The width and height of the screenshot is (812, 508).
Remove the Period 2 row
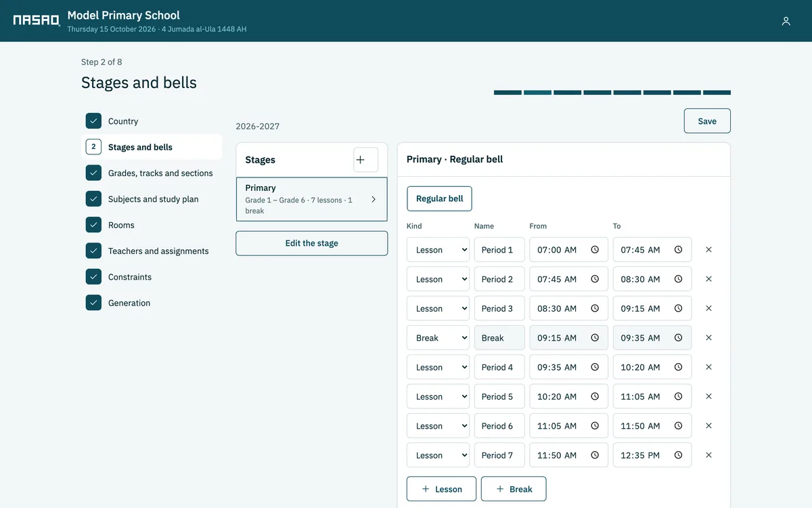(x=708, y=278)
